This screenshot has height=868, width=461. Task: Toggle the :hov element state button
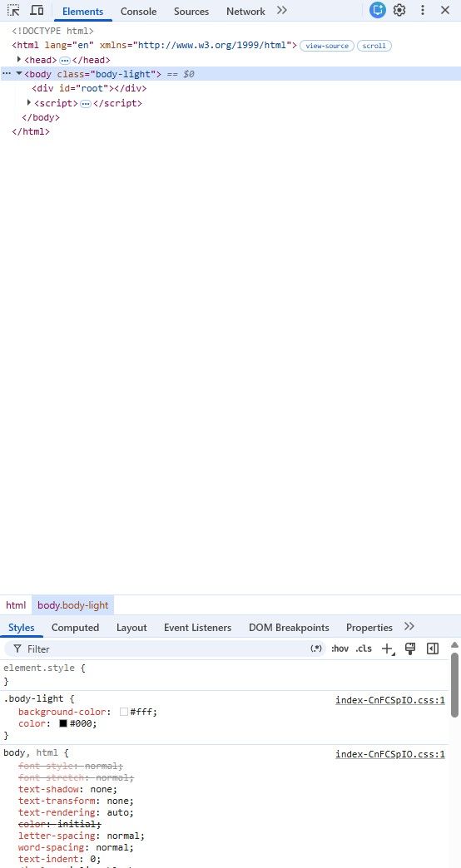(340, 649)
